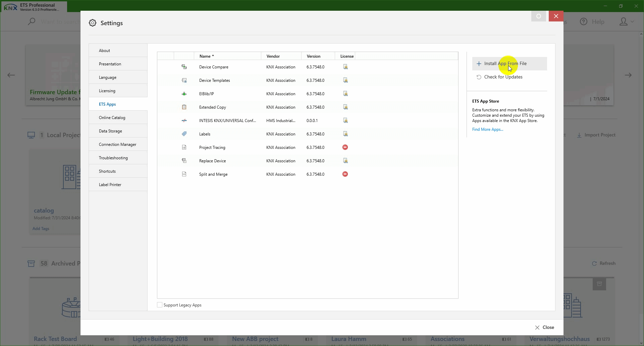Click the Extended Copy app icon
644x346 pixels.
tap(184, 107)
